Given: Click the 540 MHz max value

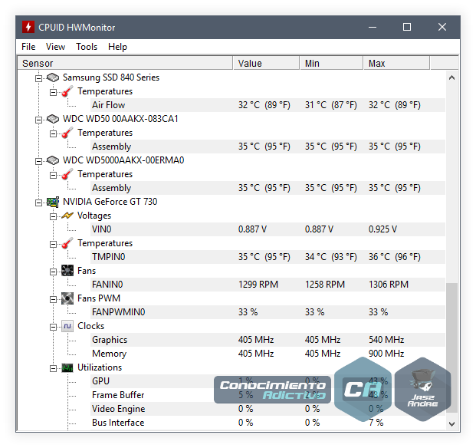Looking at the screenshot, I should tap(386, 340).
